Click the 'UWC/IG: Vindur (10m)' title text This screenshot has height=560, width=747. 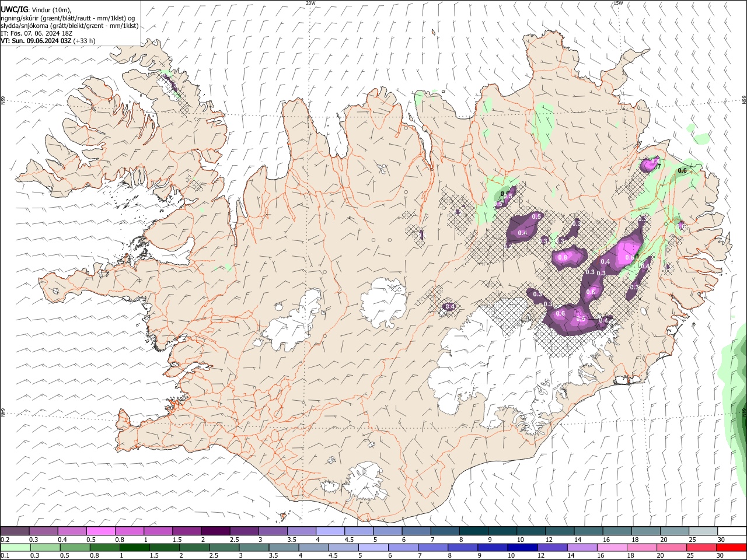tap(36, 10)
